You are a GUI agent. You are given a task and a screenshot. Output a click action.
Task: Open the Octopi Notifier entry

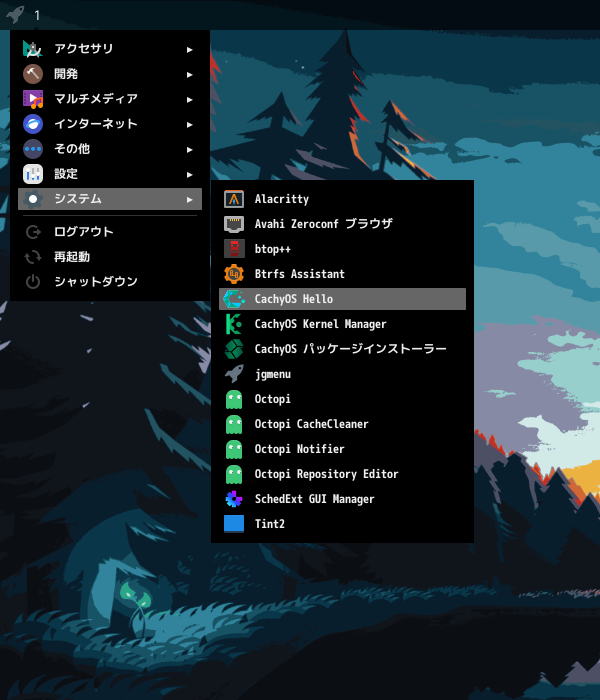point(342,449)
